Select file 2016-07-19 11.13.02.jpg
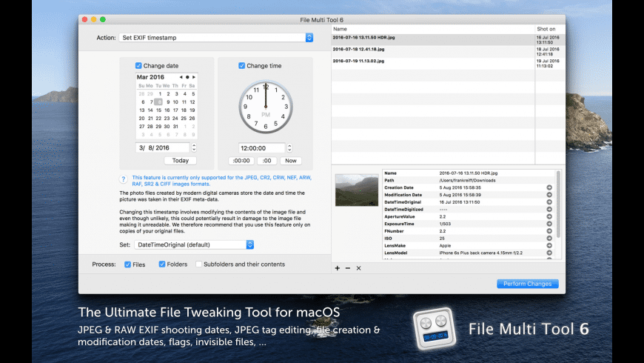This screenshot has width=644, height=363. [448, 63]
